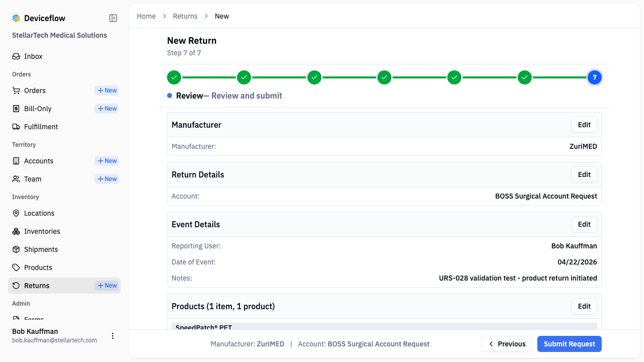
Task: Open the Fulfillment page
Action: pyautogui.click(x=64, y=127)
